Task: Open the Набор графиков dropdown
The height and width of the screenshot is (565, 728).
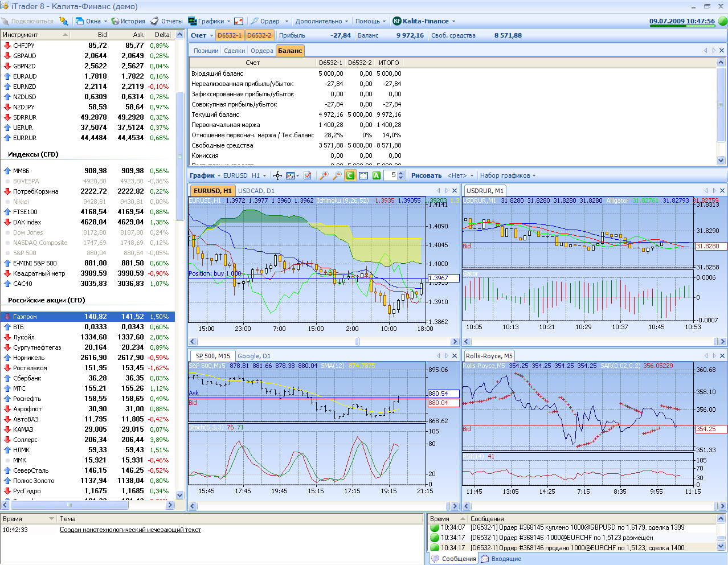Action: pos(508,175)
